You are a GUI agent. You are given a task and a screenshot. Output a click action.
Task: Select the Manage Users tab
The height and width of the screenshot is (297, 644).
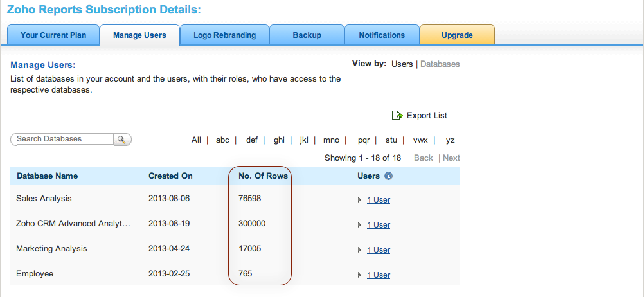[139, 35]
